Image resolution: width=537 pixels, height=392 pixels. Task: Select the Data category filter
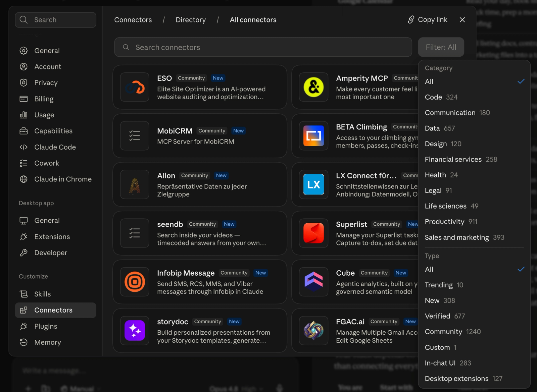click(x=474, y=128)
